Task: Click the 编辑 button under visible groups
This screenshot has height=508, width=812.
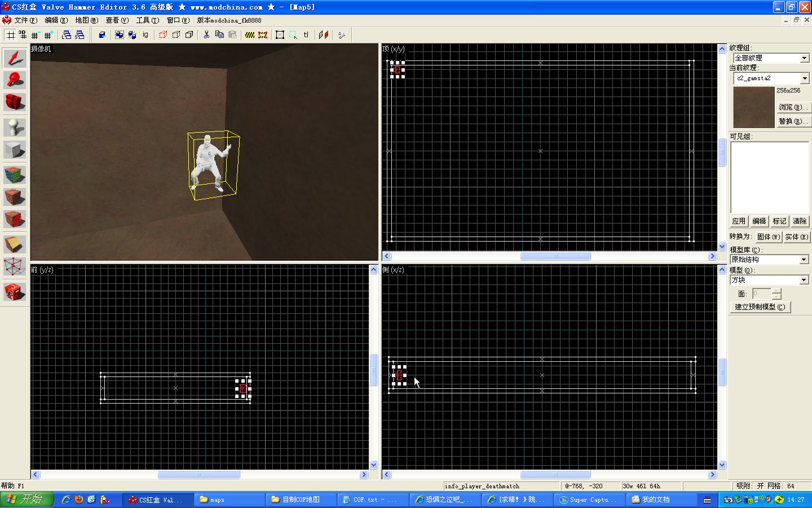Action: pos(759,221)
